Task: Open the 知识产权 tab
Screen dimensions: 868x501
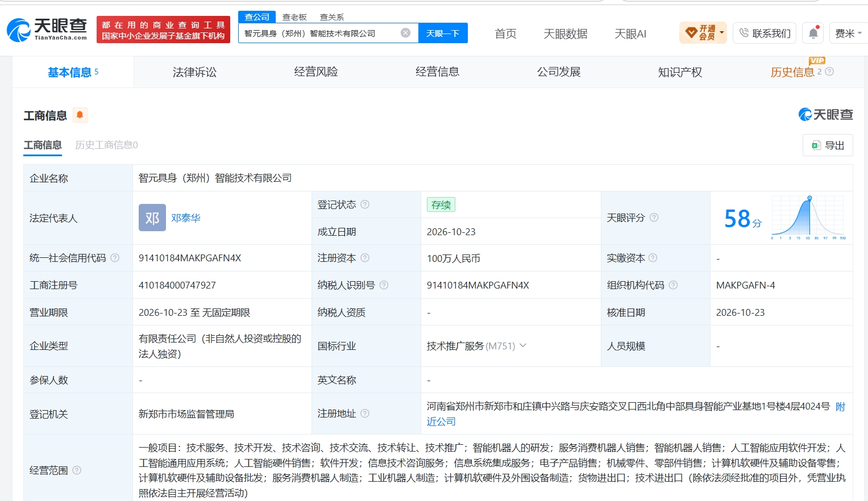Action: click(x=680, y=72)
